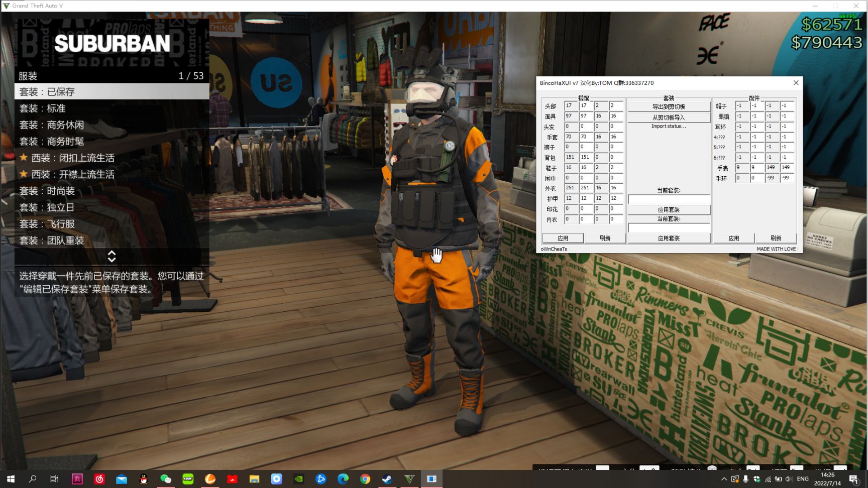Click 应用 button in 配件 section
Viewport: 868px width, 488px height.
tap(734, 238)
